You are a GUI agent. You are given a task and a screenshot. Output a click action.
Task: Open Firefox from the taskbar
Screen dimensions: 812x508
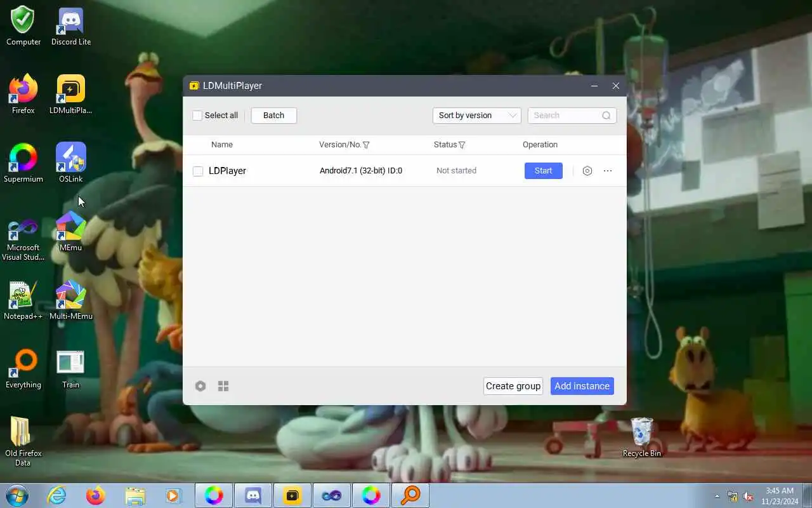pos(96,495)
